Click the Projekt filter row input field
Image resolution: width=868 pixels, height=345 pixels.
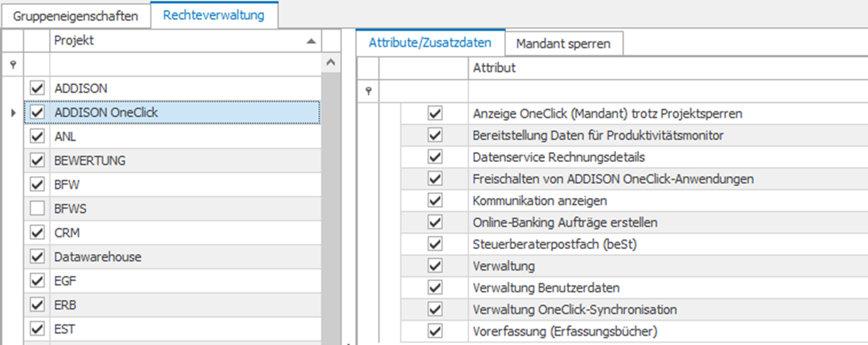pos(185,64)
